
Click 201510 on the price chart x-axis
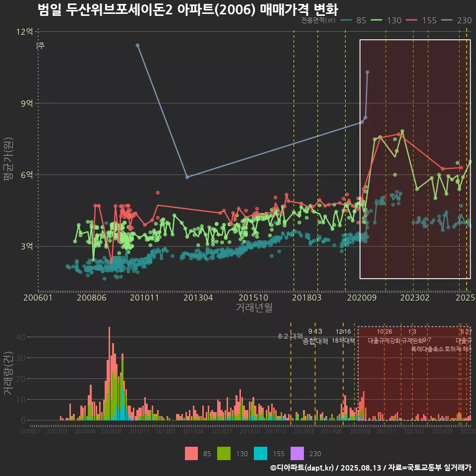pyautogui.click(x=253, y=297)
